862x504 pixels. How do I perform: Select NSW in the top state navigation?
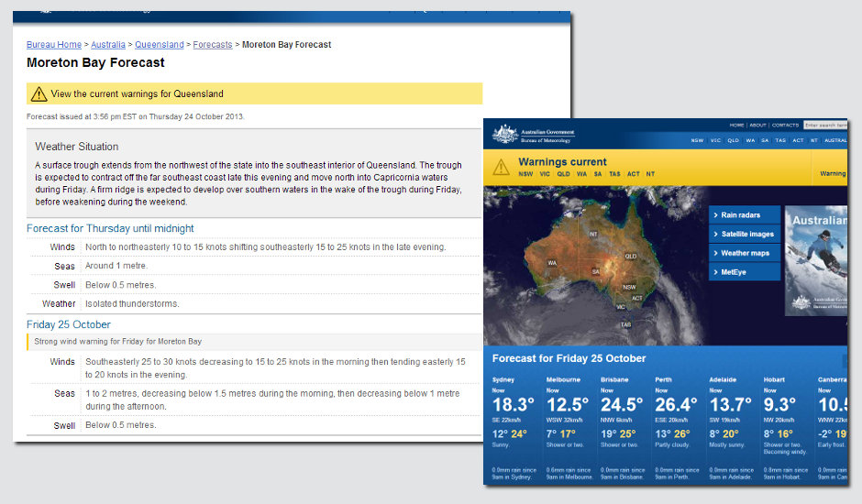click(697, 141)
